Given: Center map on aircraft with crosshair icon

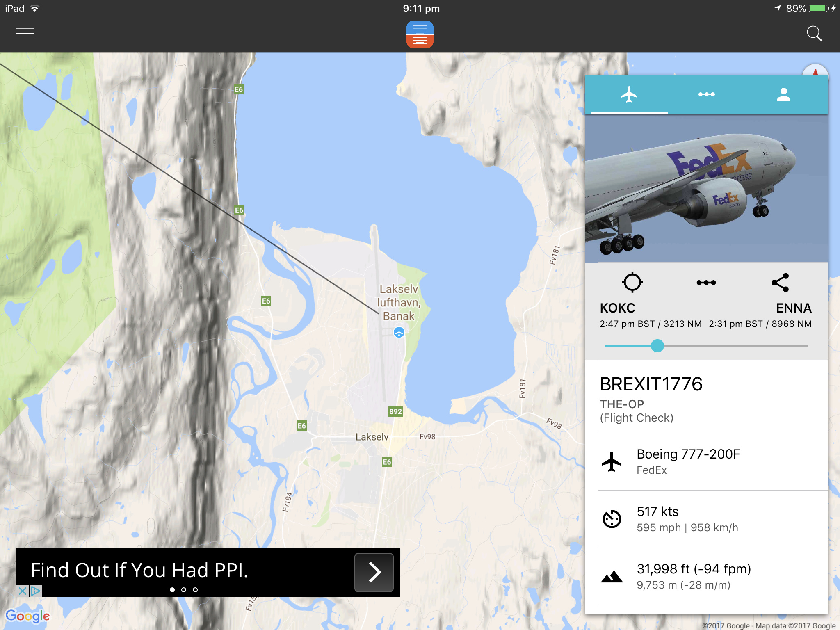Looking at the screenshot, I should [x=632, y=282].
